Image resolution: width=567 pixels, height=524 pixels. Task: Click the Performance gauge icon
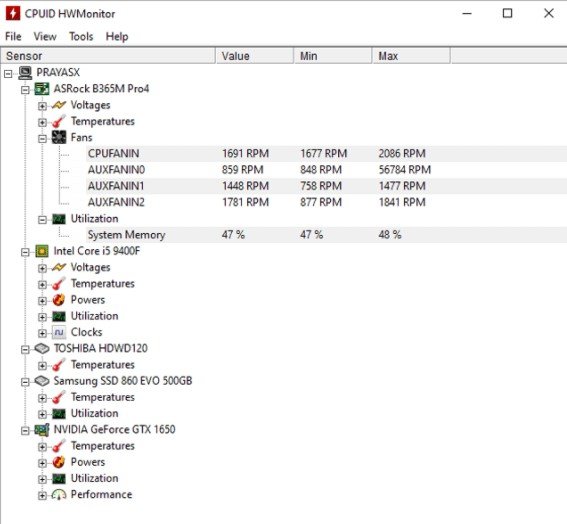(x=59, y=494)
